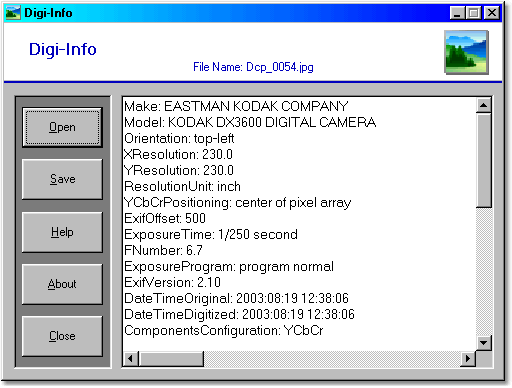Image resolution: width=512 pixels, height=388 pixels.
Task: Open the Help button
Action: point(62,232)
